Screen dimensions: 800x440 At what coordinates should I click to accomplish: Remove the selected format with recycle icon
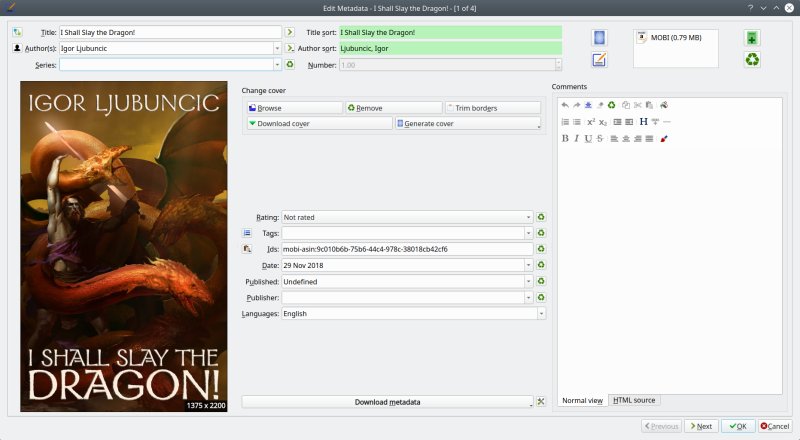coord(752,60)
